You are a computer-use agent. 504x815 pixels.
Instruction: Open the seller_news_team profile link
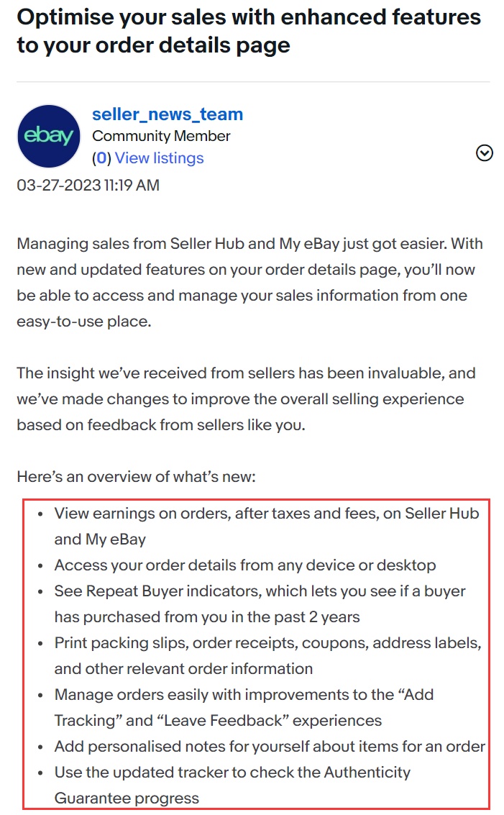point(168,114)
